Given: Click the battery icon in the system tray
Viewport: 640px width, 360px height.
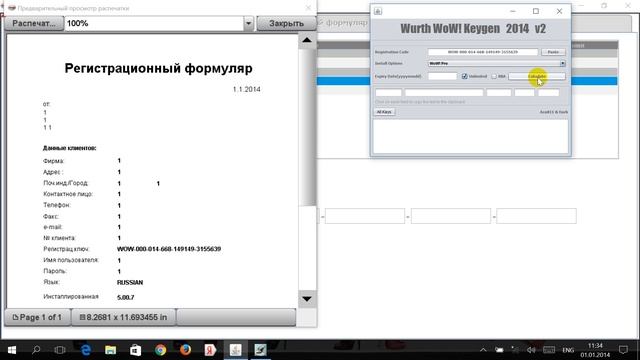Looking at the screenshot, I should 499,350.
